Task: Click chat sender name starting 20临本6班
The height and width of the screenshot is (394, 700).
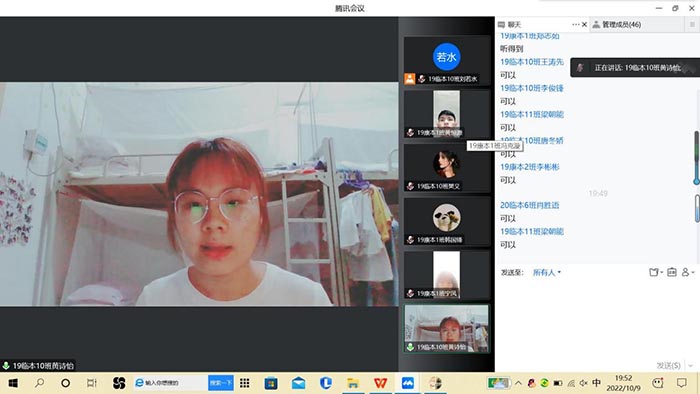Action: [x=529, y=205]
